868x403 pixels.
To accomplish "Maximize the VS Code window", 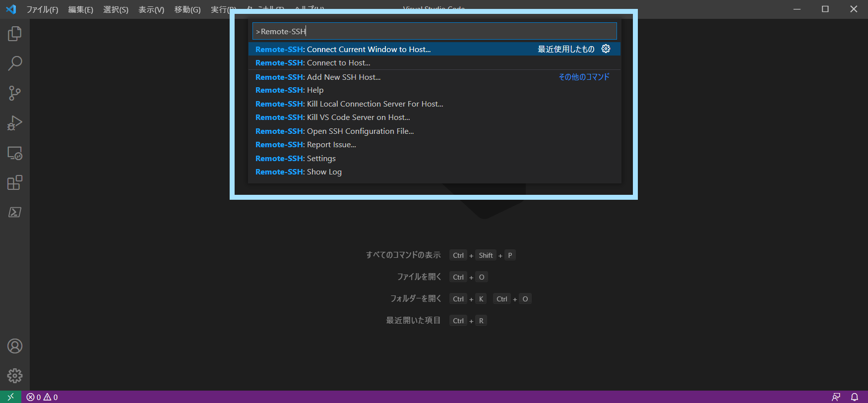I will pyautogui.click(x=825, y=9).
